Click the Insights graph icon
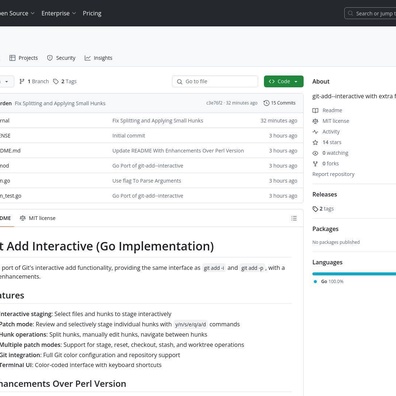The height and width of the screenshot is (396, 396). click(87, 58)
